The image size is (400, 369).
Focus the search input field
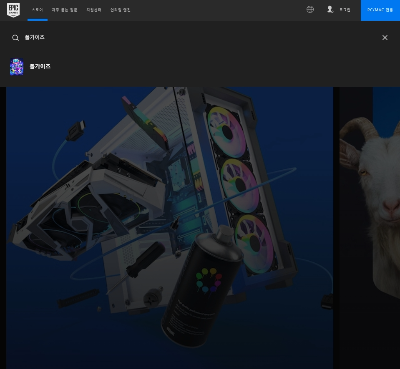[x=200, y=38]
